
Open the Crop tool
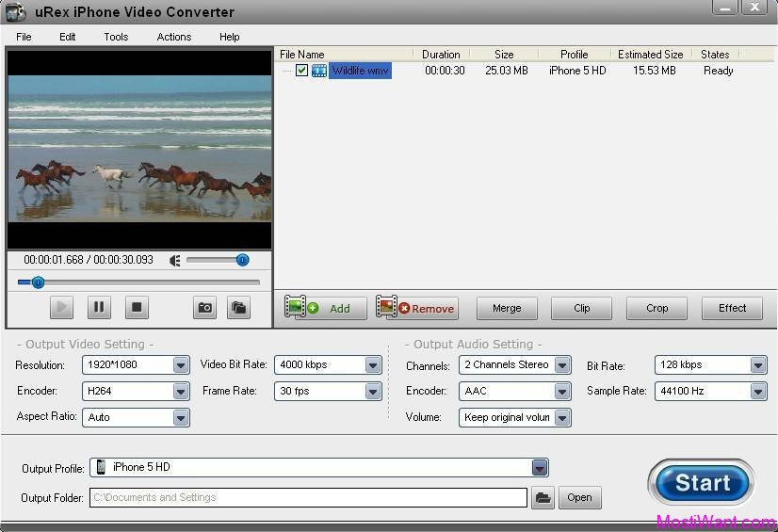click(x=656, y=309)
